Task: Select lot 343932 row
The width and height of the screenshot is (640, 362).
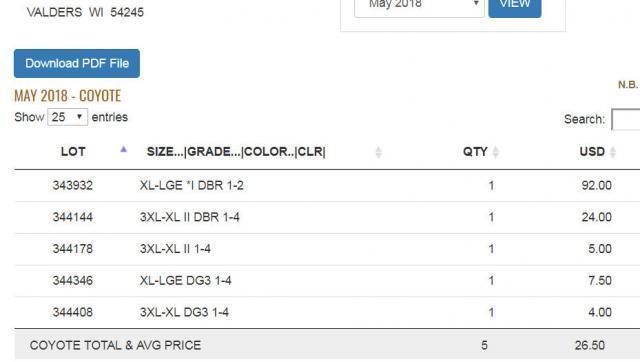Action: coord(327,185)
